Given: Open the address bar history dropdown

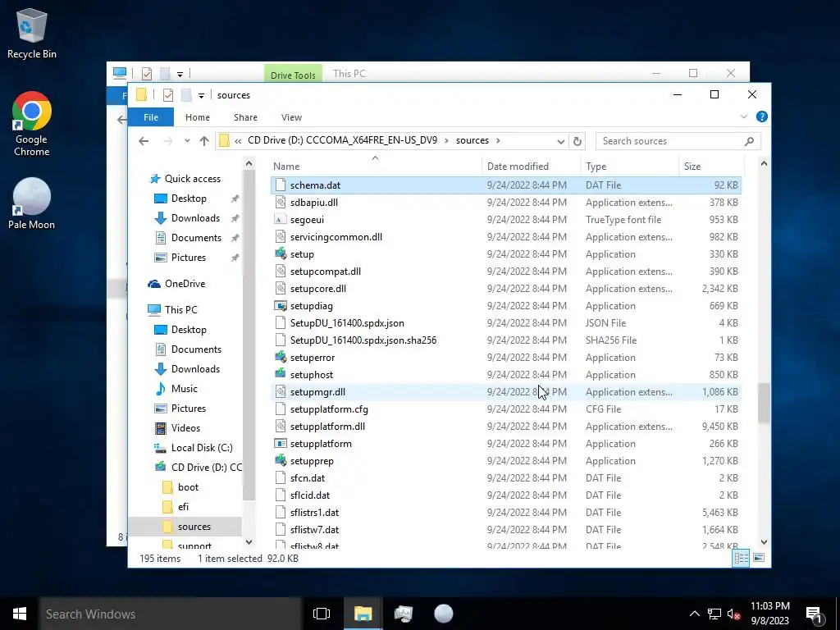Looking at the screenshot, I should point(560,141).
